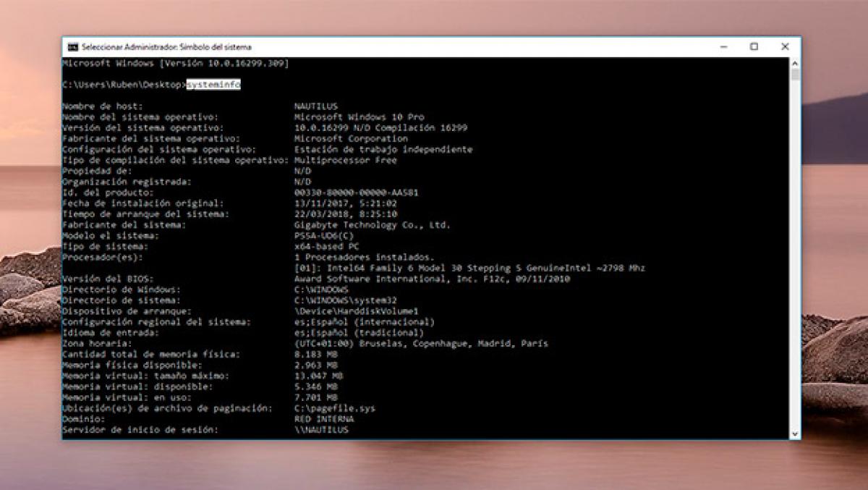This screenshot has height=490, width=868.
Task: Click the '8.183 MB' total physical memory value
Action: [315, 354]
